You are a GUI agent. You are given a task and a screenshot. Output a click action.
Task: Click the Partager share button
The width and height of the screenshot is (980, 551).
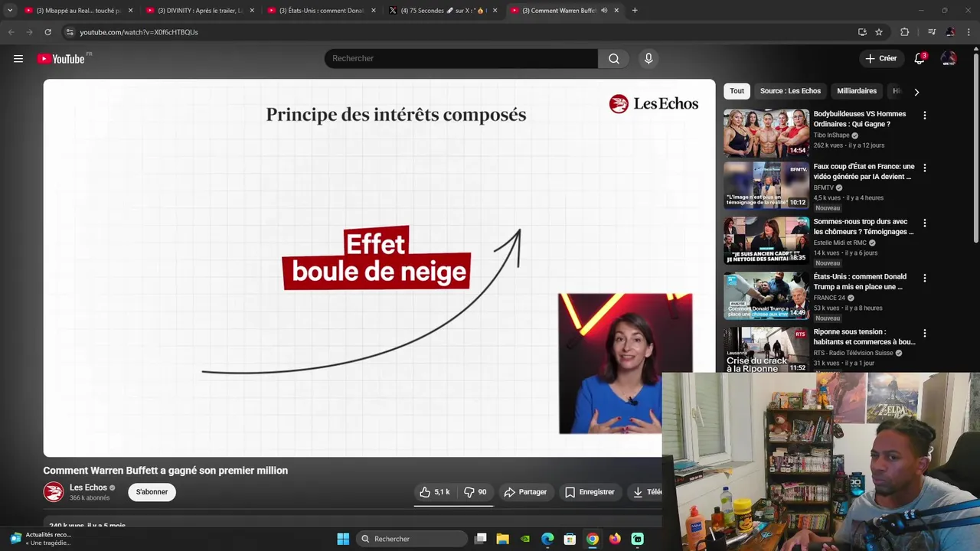(x=525, y=492)
